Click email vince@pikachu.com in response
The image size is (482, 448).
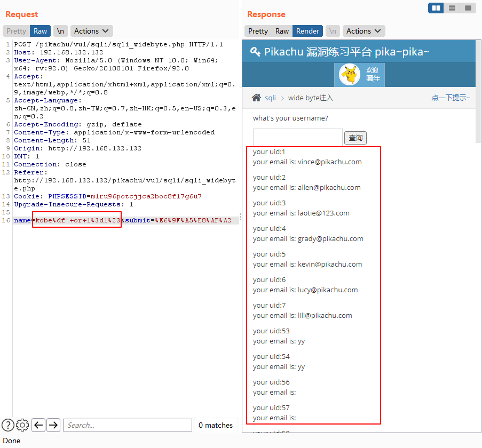point(329,162)
